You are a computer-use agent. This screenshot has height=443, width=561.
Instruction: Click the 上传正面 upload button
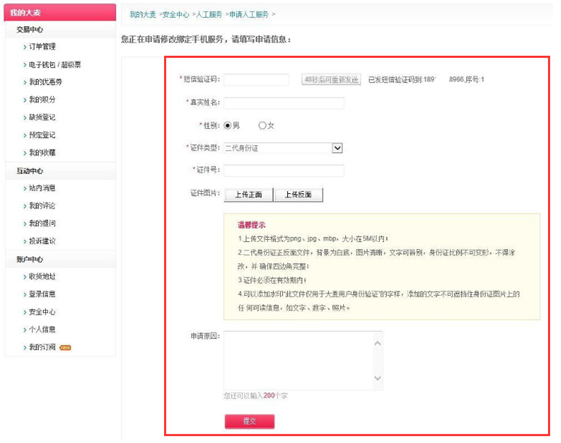coord(249,195)
